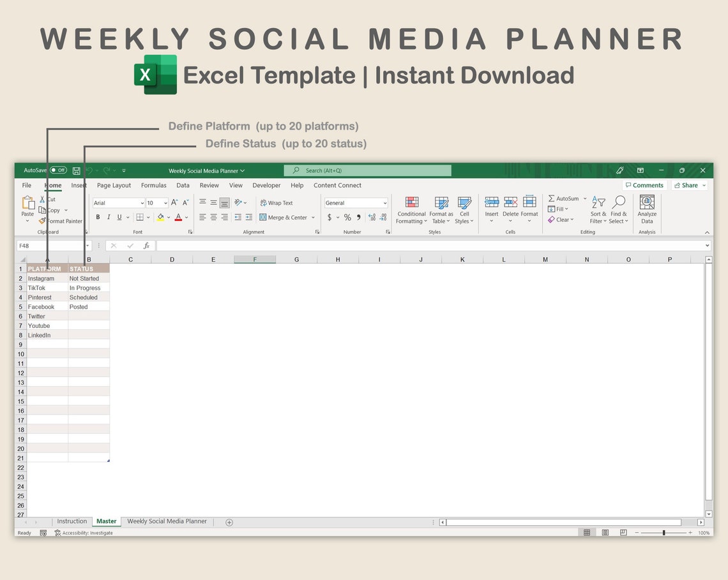Open the Instruction sheet tab
The height and width of the screenshot is (580, 728).
point(72,521)
